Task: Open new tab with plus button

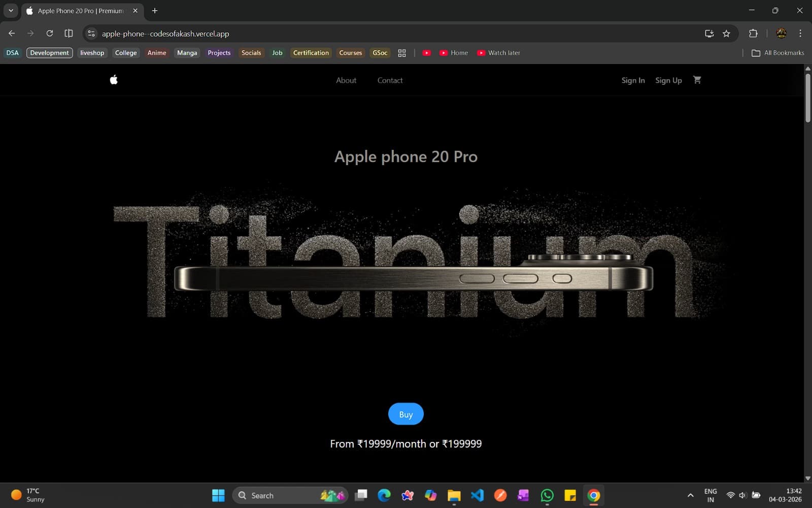Action: click(x=155, y=11)
